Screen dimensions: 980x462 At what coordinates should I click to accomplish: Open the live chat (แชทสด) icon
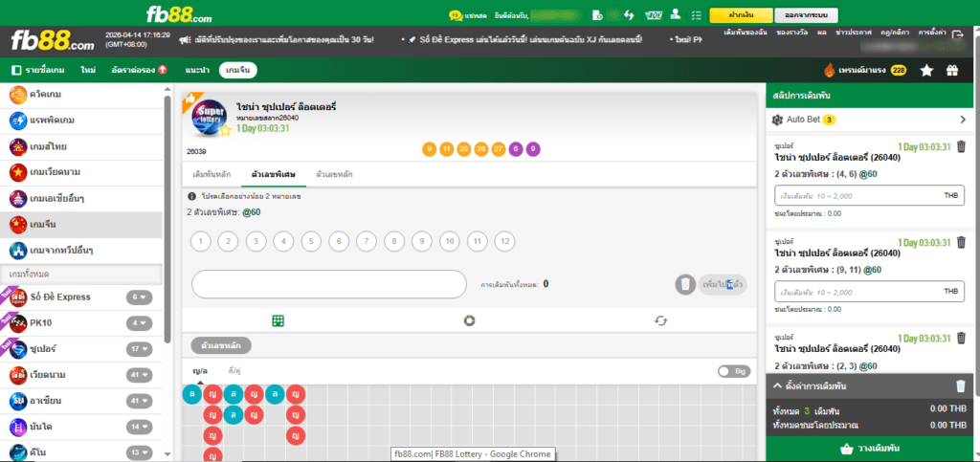pos(456,14)
